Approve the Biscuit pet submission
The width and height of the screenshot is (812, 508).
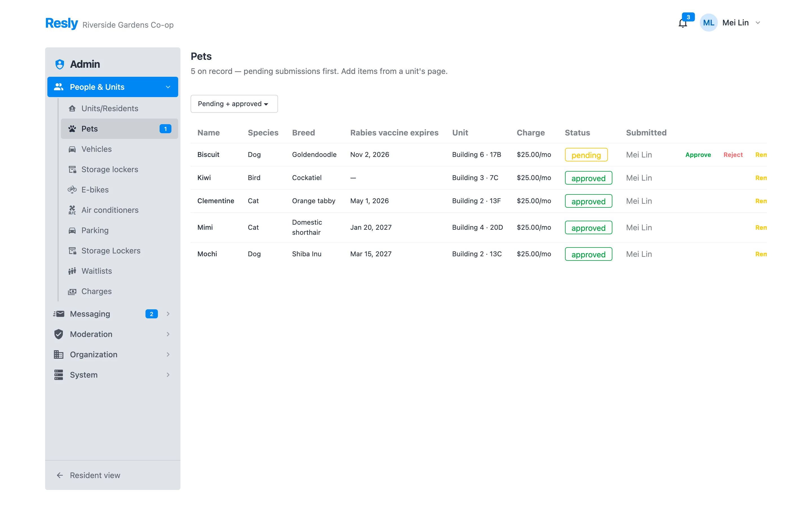click(698, 155)
